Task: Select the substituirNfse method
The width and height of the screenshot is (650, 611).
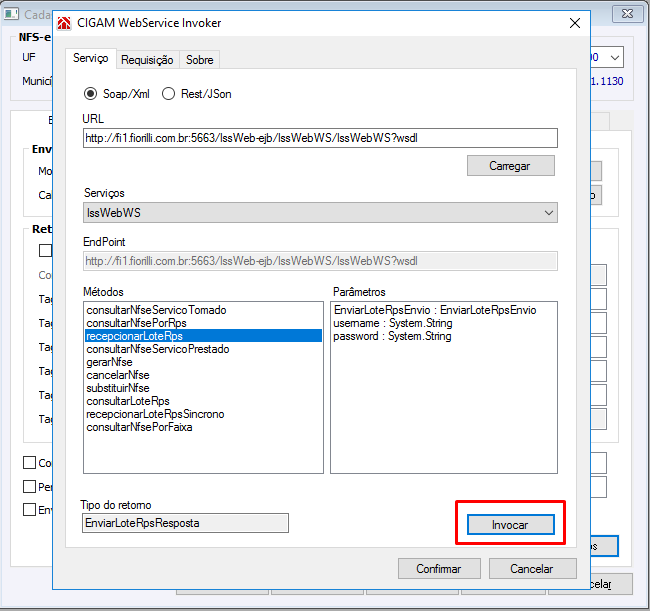Action: (203, 388)
